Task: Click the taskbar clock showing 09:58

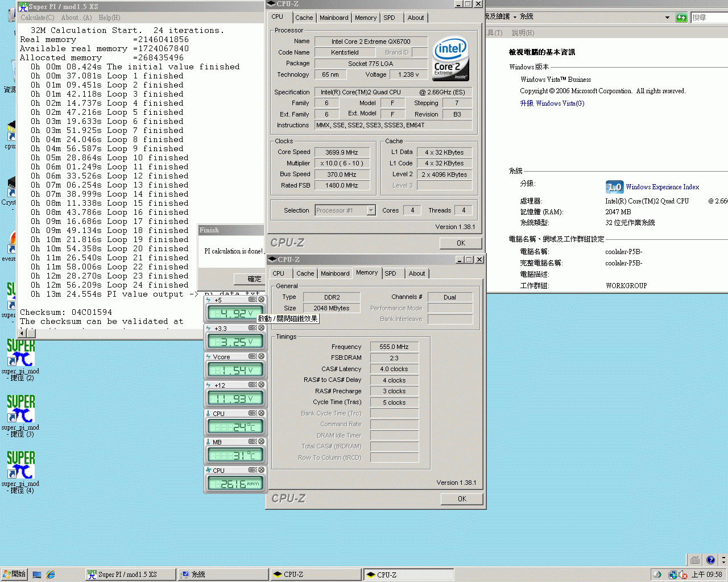Action: point(706,575)
